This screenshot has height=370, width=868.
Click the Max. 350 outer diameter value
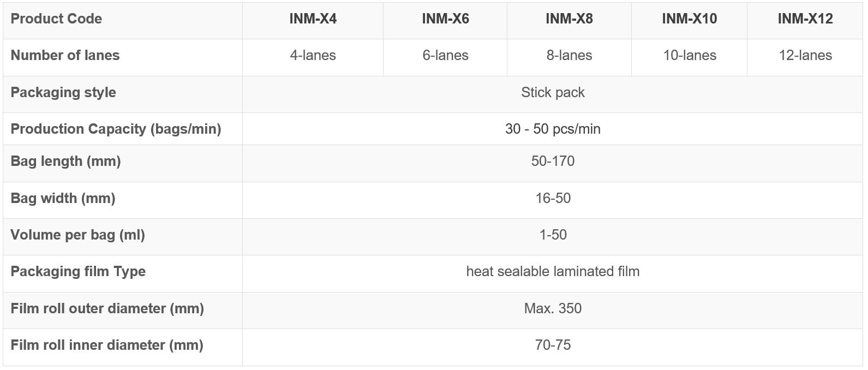pyautogui.click(x=553, y=309)
